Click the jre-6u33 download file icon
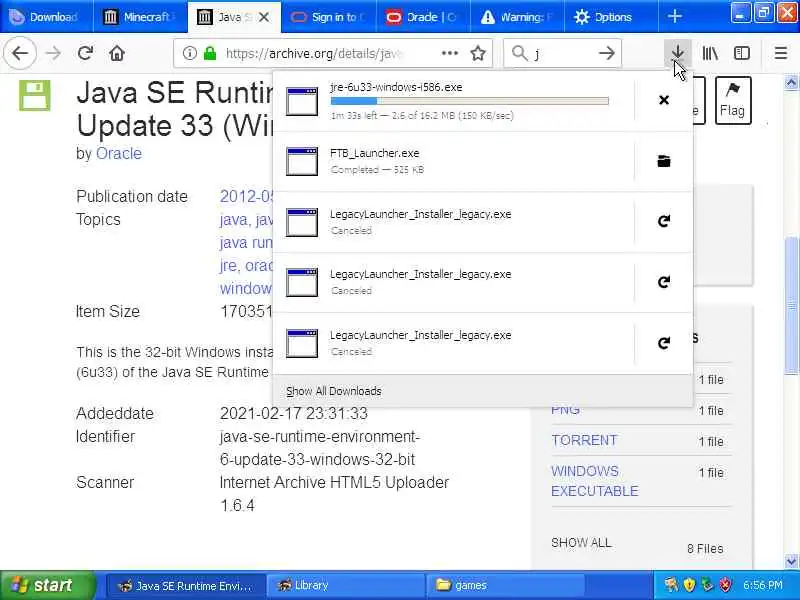Viewport: 800px width, 600px height. coord(302,101)
